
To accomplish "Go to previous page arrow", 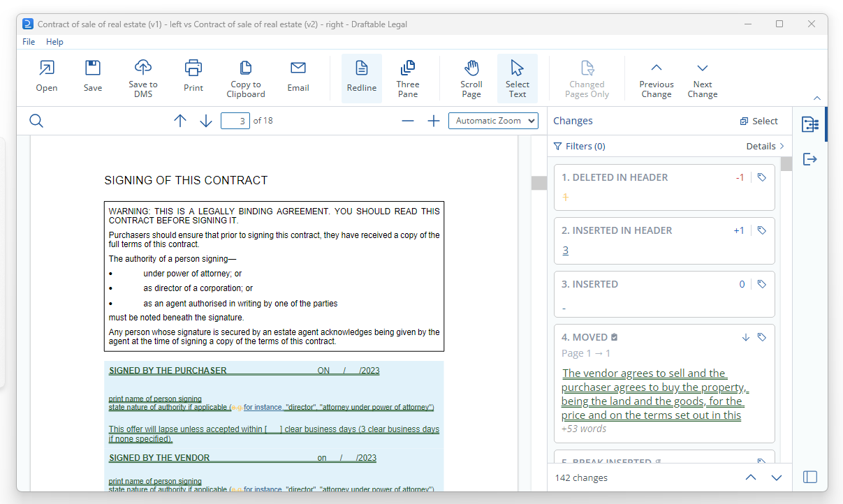I will 180,121.
